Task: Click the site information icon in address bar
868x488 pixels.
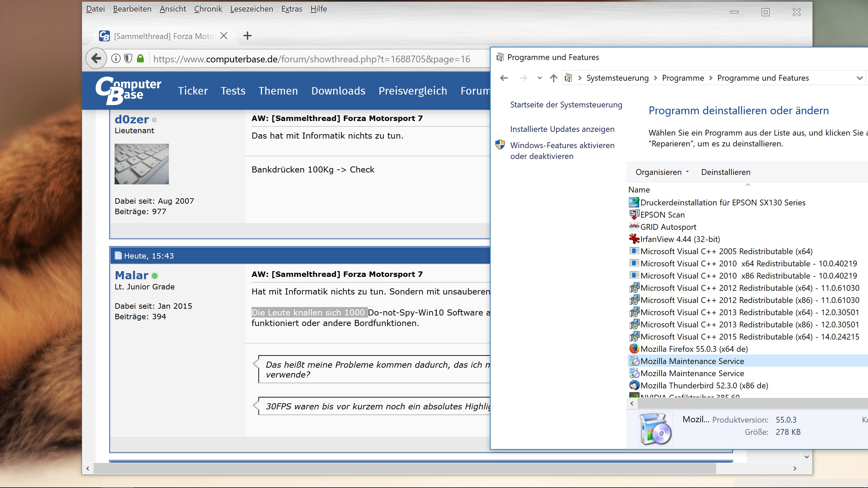Action: (x=116, y=59)
